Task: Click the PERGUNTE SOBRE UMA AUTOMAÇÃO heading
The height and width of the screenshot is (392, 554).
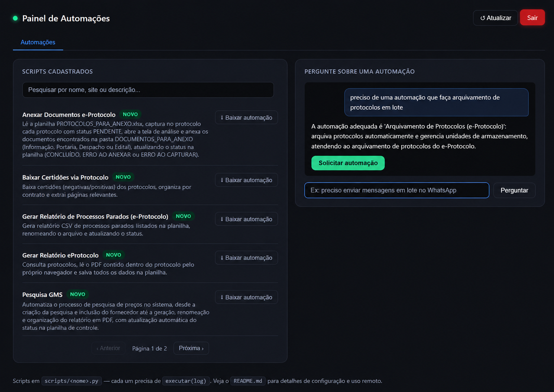Action: click(x=359, y=71)
